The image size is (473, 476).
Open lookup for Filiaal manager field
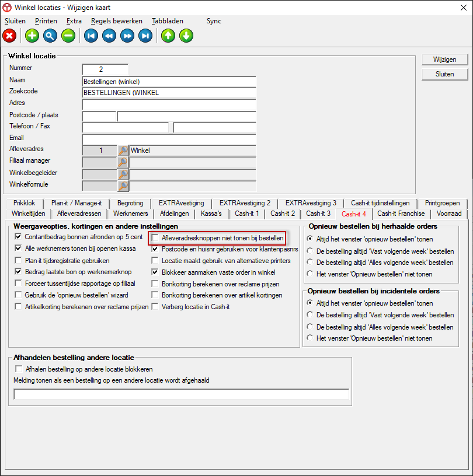[123, 162]
